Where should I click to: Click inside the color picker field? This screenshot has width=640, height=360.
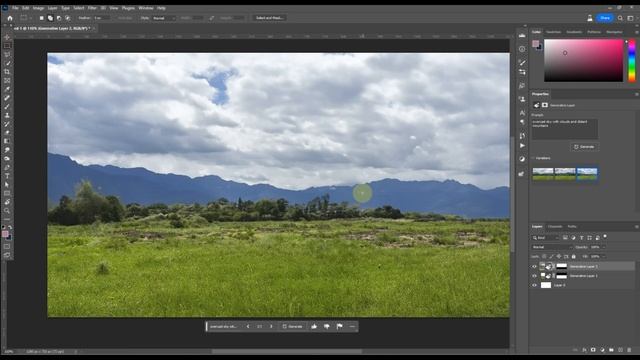pyautogui.click(x=583, y=60)
